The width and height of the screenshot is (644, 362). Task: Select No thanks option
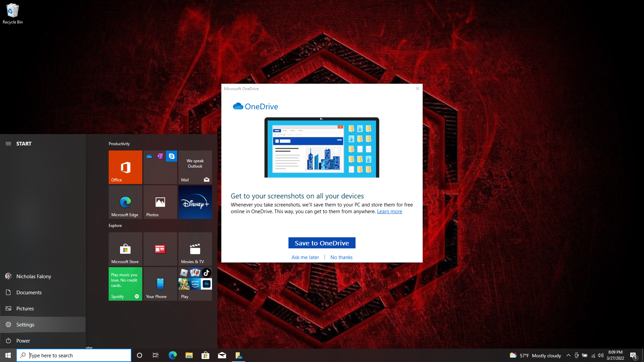341,257
